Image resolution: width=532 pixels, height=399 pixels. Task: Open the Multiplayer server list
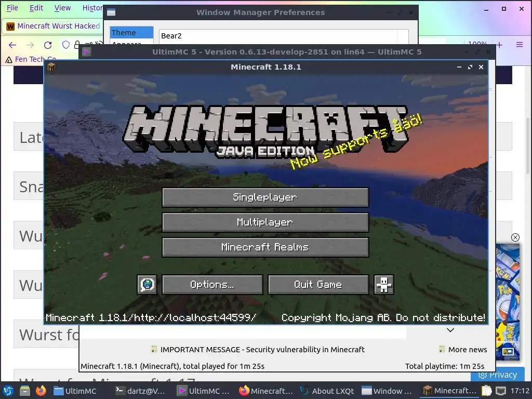(265, 222)
